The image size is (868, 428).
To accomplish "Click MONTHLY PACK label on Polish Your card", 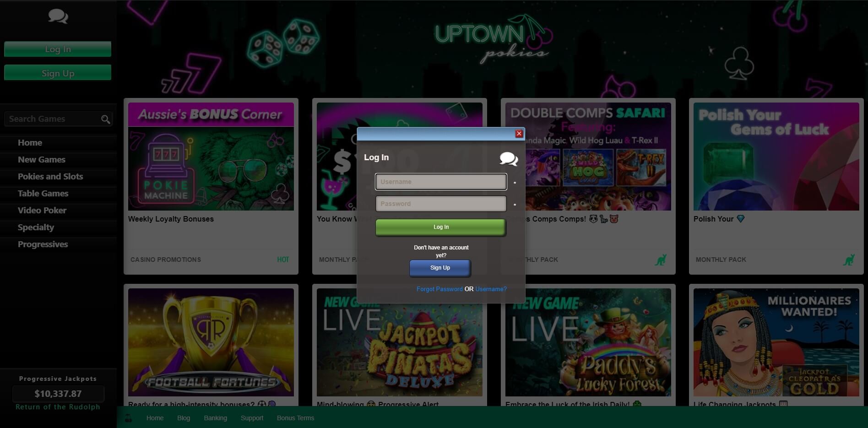I will click(x=721, y=260).
